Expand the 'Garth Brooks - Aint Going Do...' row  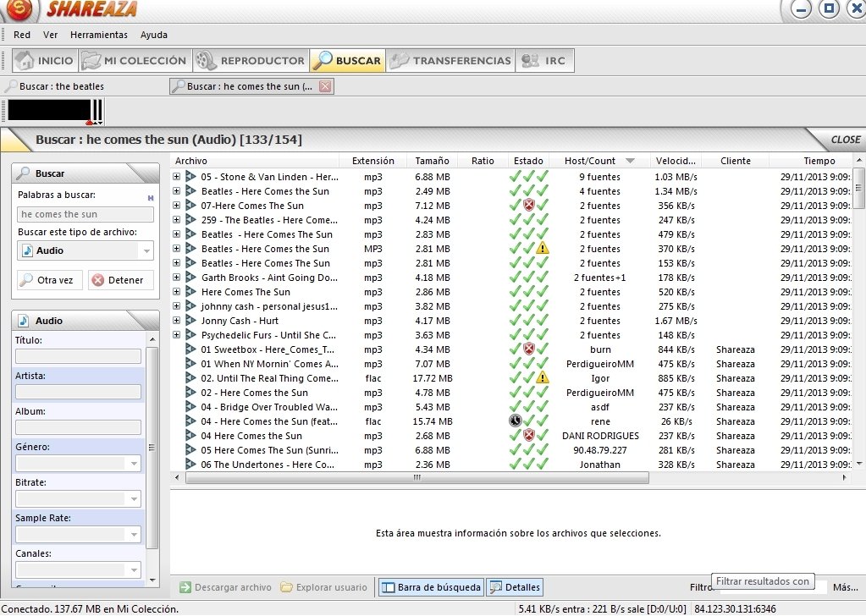coord(176,277)
